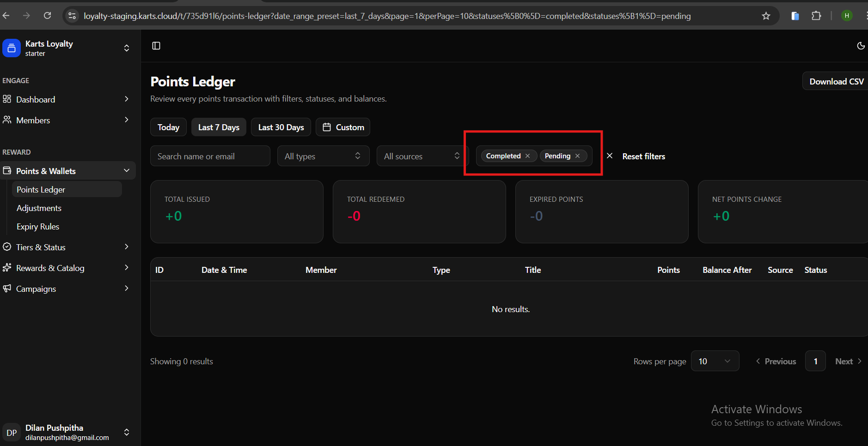
Task: Open the browser extensions puzzle icon
Action: coord(816,16)
